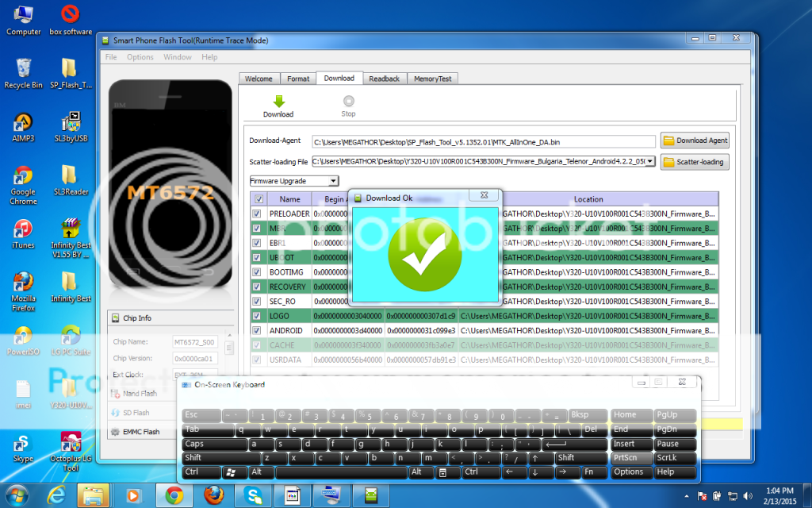Click the Scatter-loading folder button
The image size is (812, 508).
[x=695, y=162]
